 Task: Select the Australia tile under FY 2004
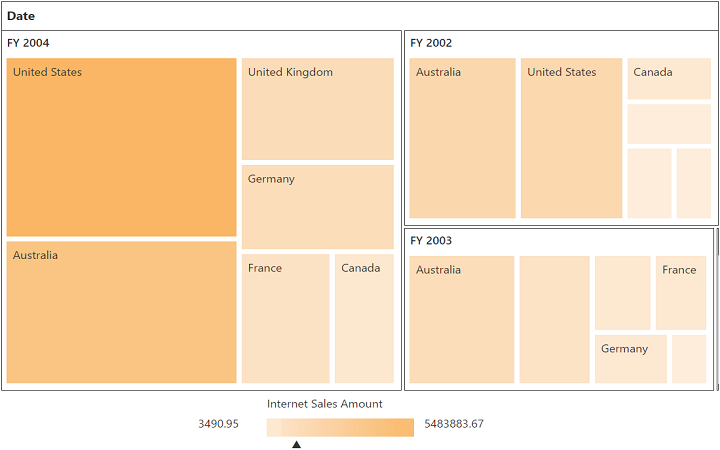coord(121,312)
